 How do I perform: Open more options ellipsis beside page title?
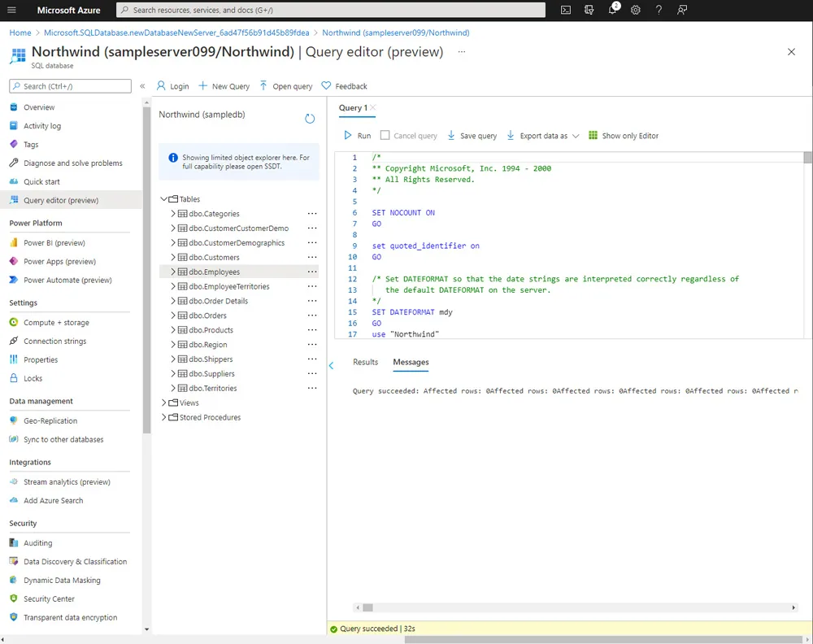click(x=462, y=52)
